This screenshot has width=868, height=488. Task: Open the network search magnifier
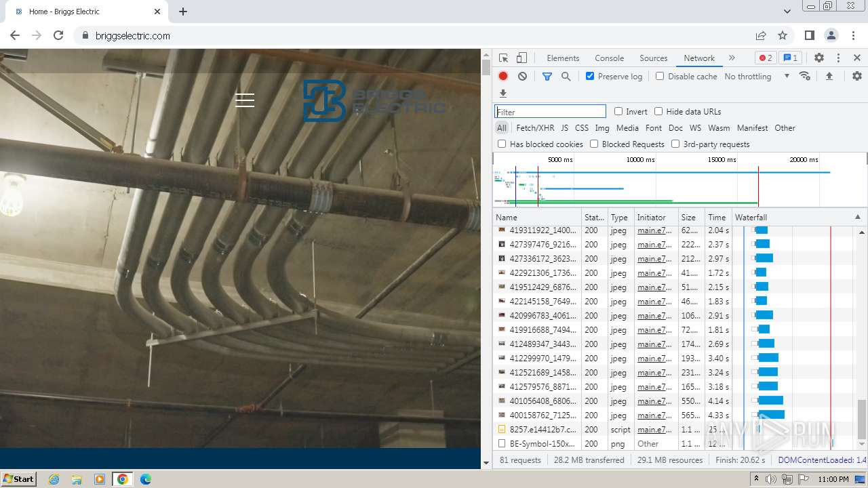coord(566,77)
